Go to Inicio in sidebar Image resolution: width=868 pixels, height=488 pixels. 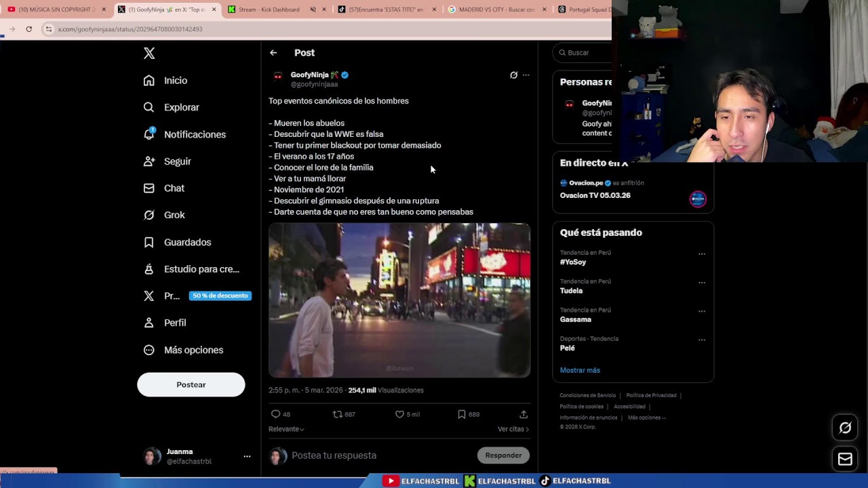165,80
